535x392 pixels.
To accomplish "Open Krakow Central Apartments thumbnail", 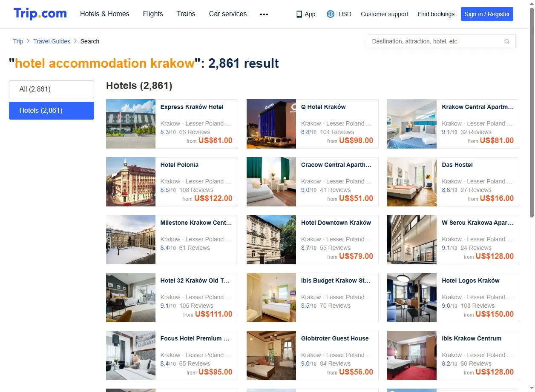I will (412, 124).
